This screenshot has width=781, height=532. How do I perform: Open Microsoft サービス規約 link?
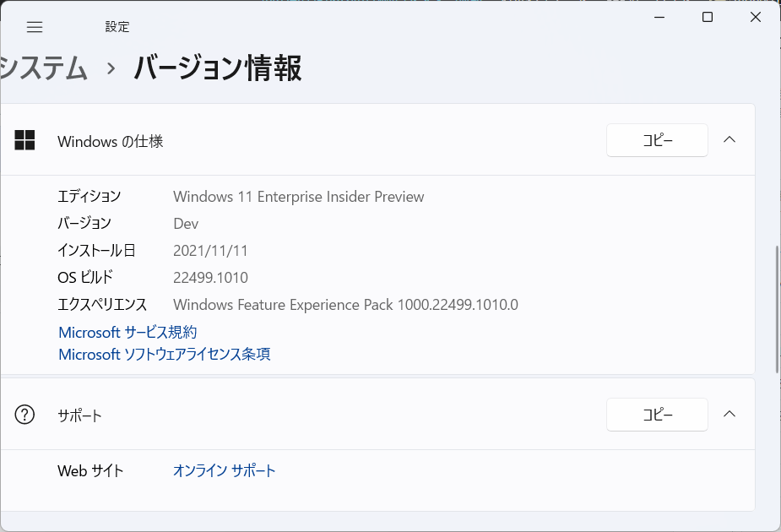127,332
